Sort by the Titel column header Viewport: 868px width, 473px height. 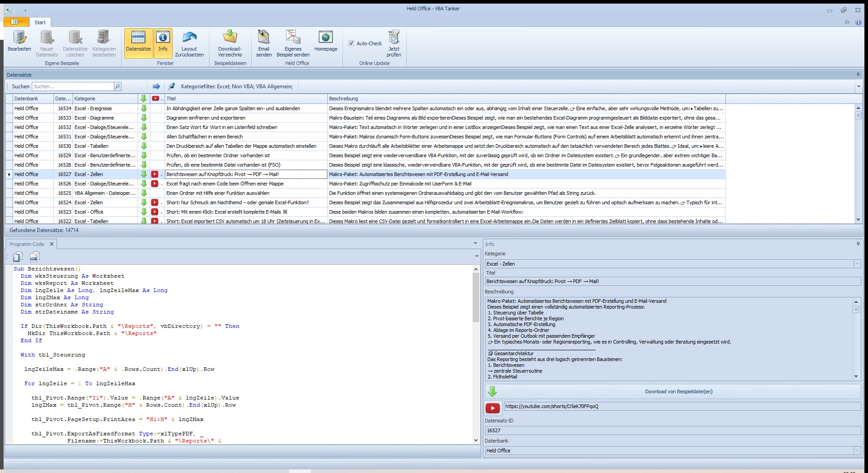(246, 99)
